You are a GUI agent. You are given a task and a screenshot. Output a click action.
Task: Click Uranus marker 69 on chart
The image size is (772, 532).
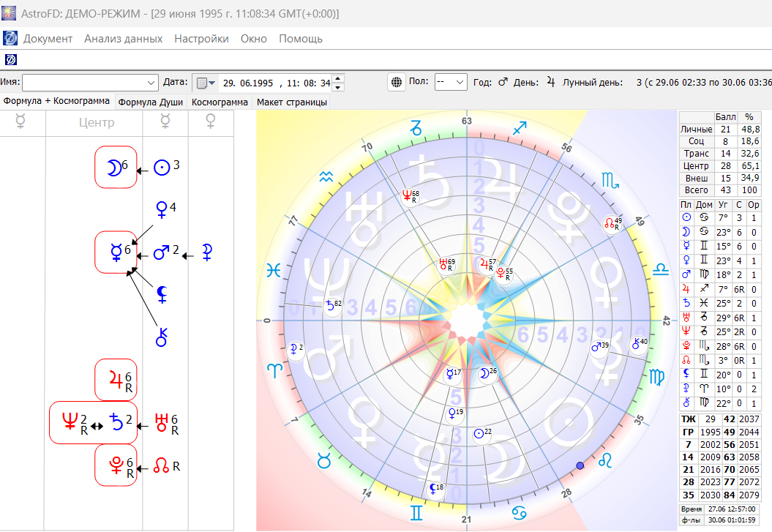[x=446, y=265]
